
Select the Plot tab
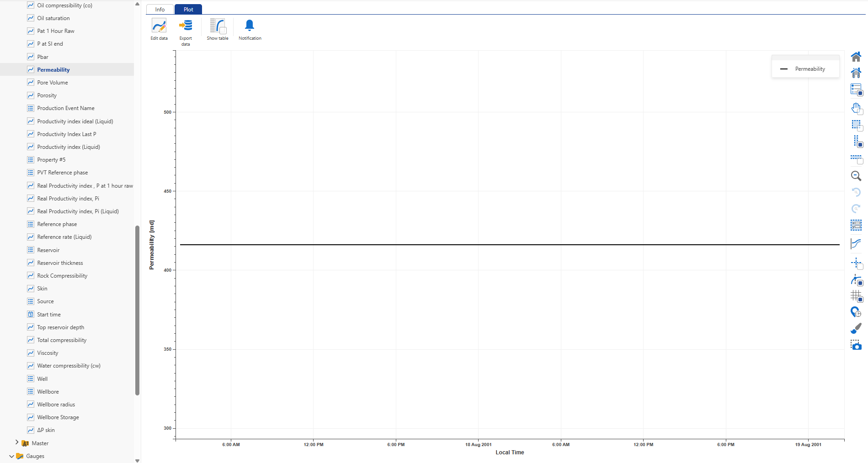click(x=188, y=10)
